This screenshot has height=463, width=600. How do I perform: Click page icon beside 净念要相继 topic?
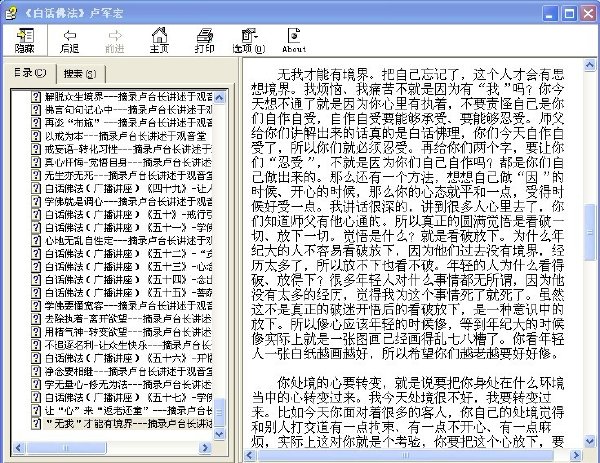pyautogui.click(x=36, y=371)
